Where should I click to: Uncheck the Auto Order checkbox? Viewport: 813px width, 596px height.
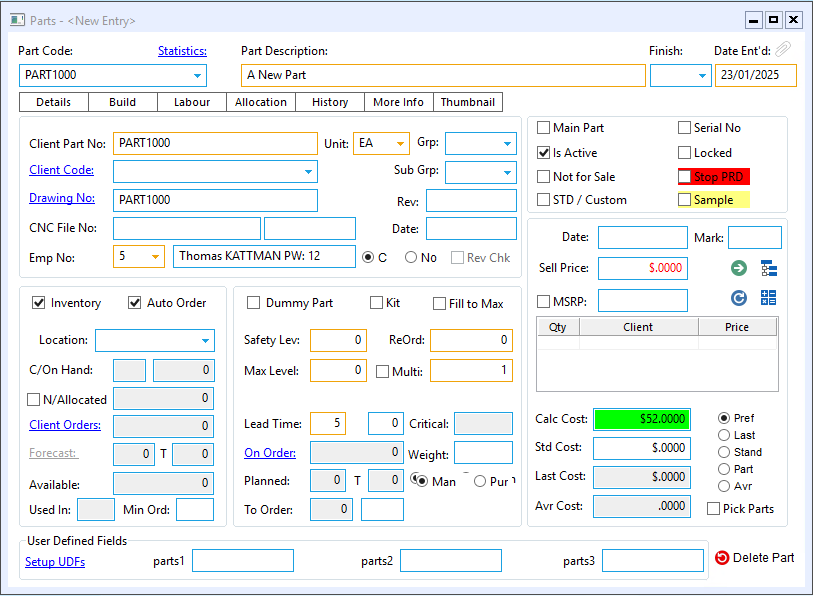(134, 302)
